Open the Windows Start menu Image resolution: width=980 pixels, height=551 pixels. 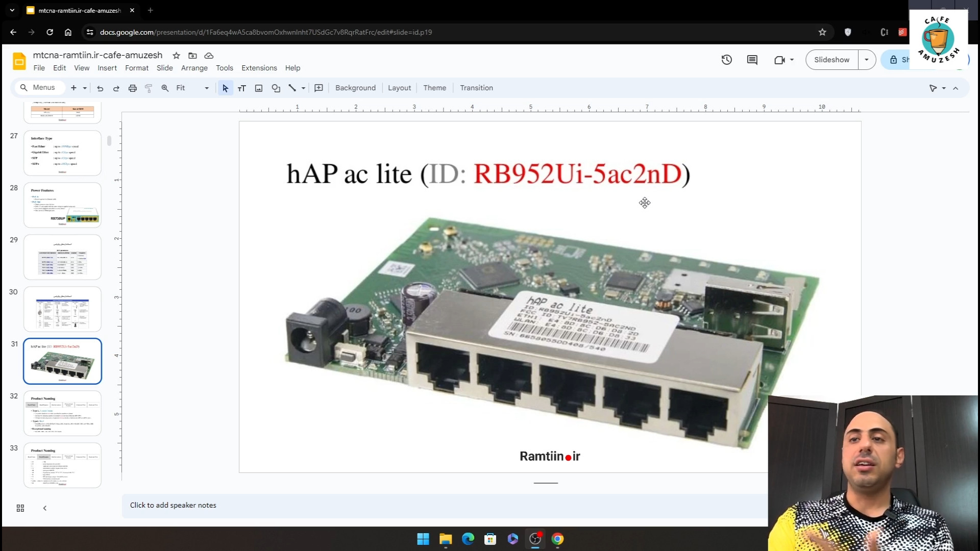tap(423, 539)
